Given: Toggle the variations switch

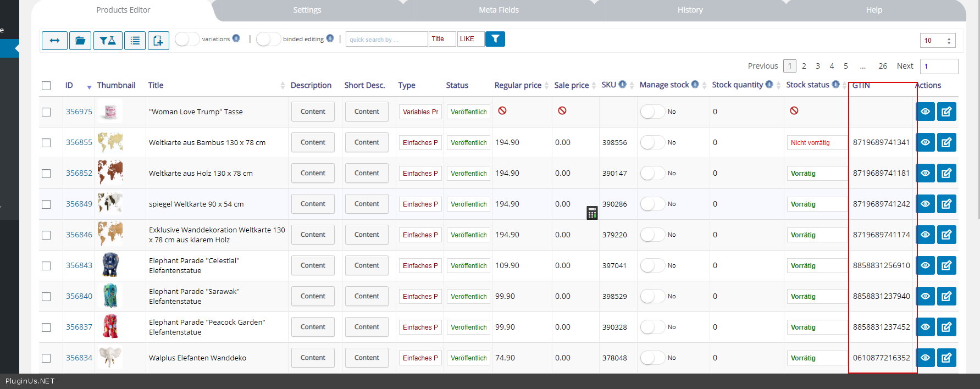Looking at the screenshot, I should (x=187, y=39).
